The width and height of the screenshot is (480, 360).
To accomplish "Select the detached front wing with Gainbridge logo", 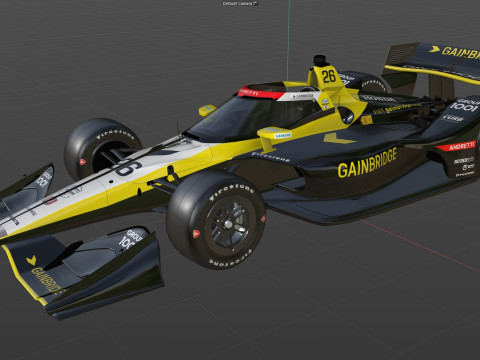I will [x=83, y=272].
